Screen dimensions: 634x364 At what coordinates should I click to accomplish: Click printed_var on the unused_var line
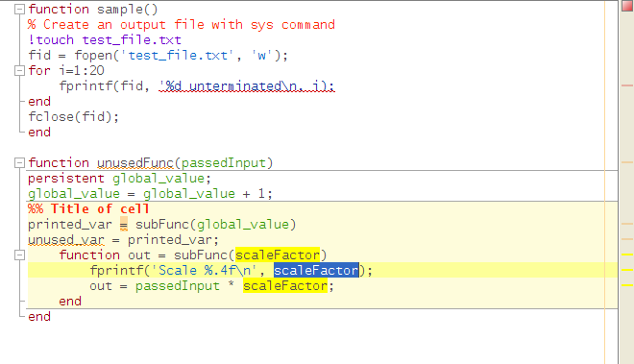[x=169, y=240]
